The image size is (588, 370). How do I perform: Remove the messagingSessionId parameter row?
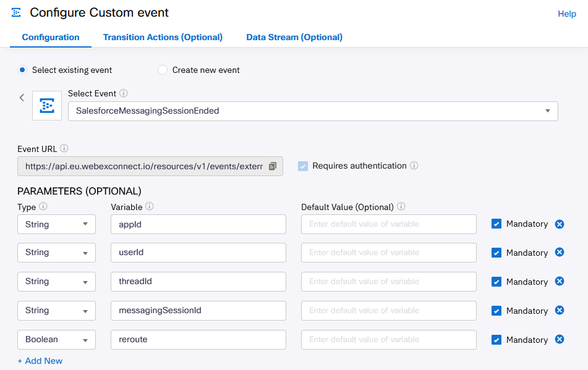point(559,310)
